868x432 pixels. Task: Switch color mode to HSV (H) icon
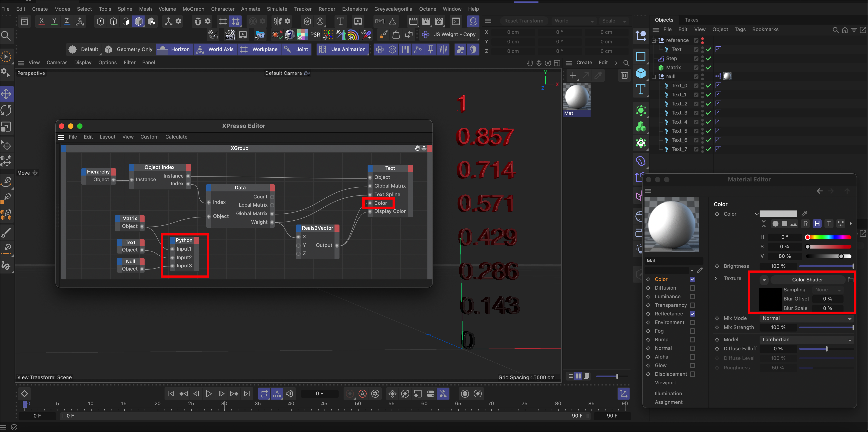(817, 224)
